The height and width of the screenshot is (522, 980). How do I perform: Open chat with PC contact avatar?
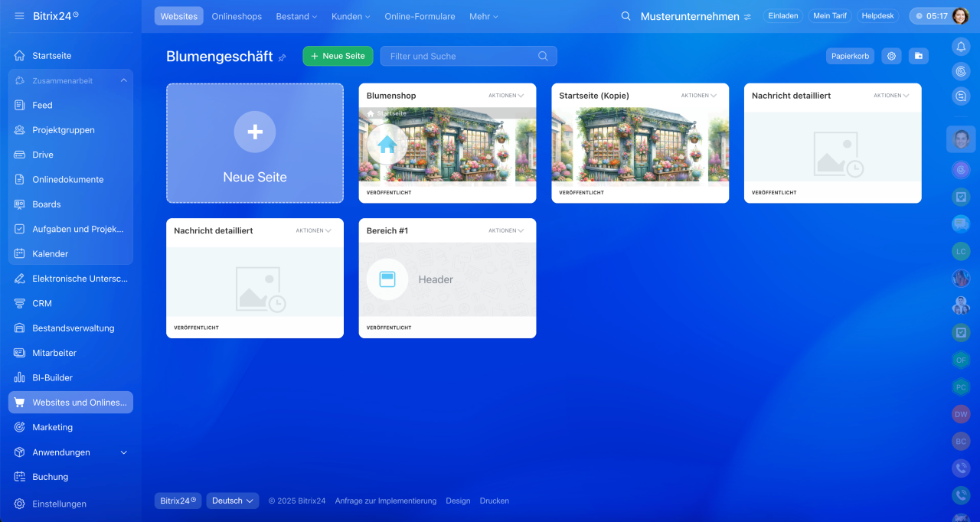pyautogui.click(x=961, y=387)
